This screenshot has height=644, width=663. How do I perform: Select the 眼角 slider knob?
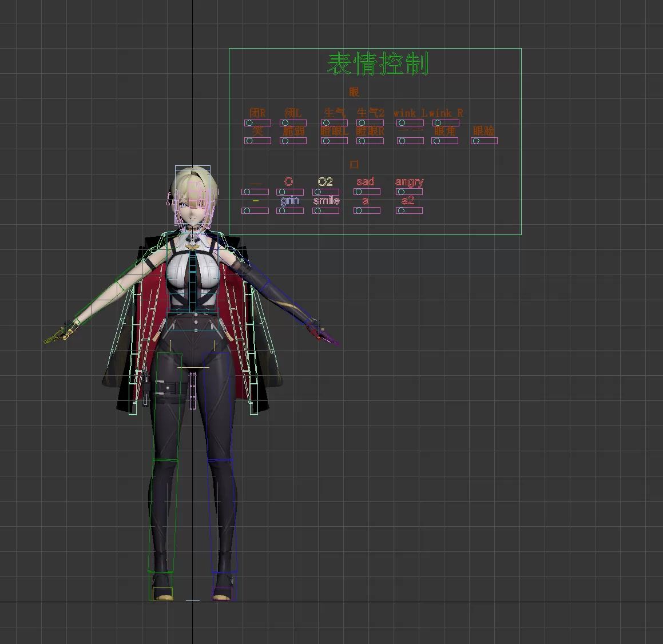pos(437,141)
